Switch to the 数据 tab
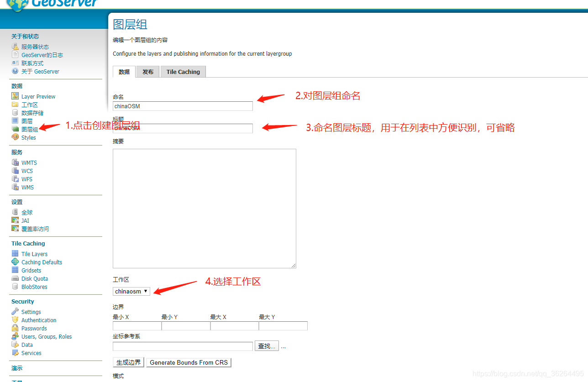 point(124,72)
